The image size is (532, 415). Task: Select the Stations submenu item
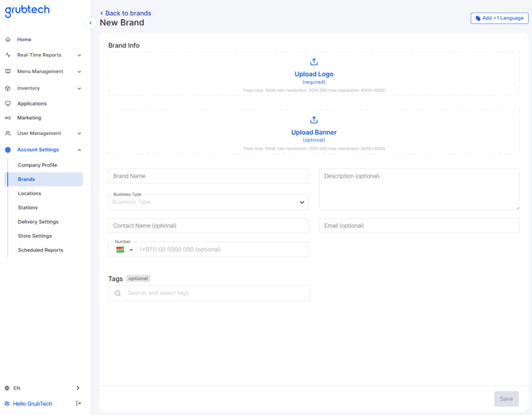tap(28, 208)
